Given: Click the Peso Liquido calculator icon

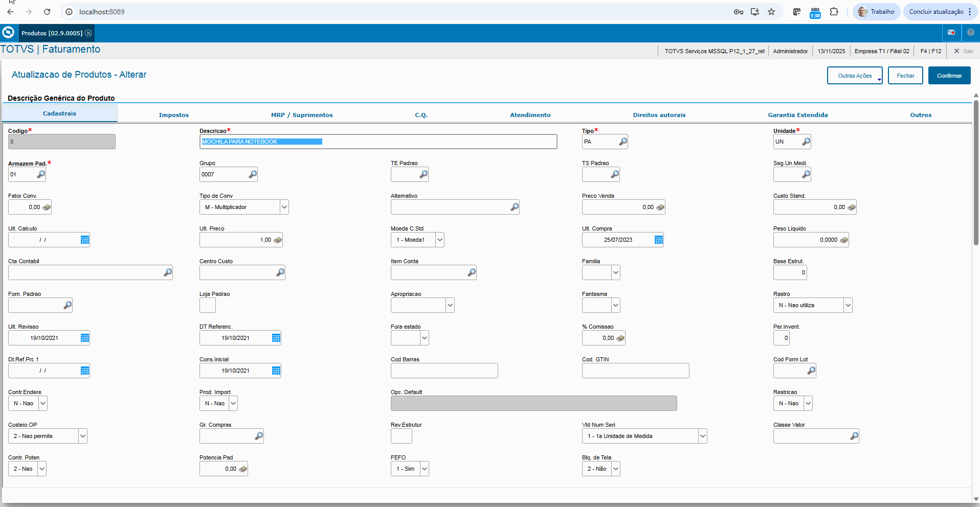Looking at the screenshot, I should pos(843,240).
